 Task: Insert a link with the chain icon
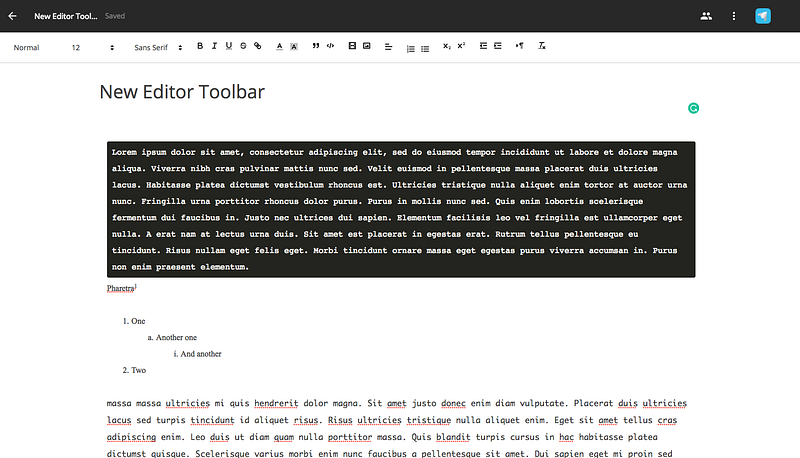[258, 46]
